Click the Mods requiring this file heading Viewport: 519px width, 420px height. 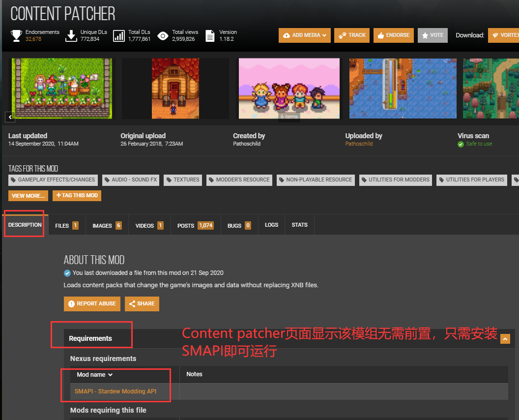click(108, 410)
